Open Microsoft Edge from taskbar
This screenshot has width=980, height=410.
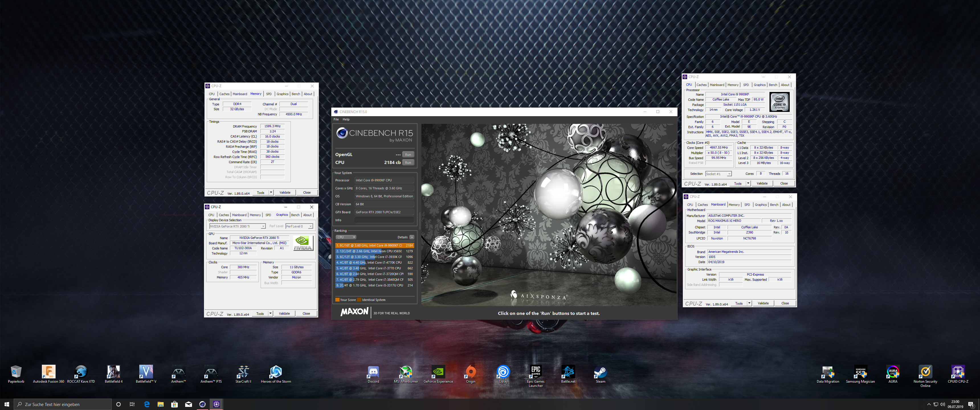point(146,404)
